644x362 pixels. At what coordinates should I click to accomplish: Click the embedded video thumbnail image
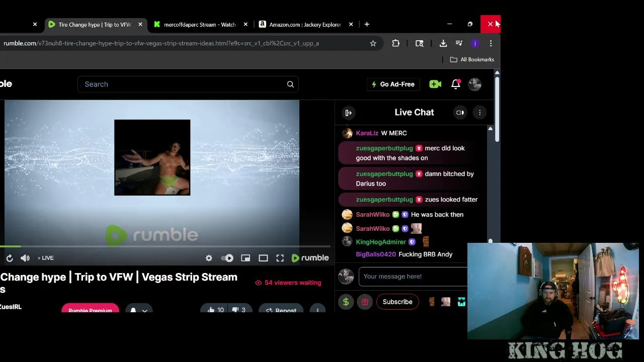tap(152, 157)
